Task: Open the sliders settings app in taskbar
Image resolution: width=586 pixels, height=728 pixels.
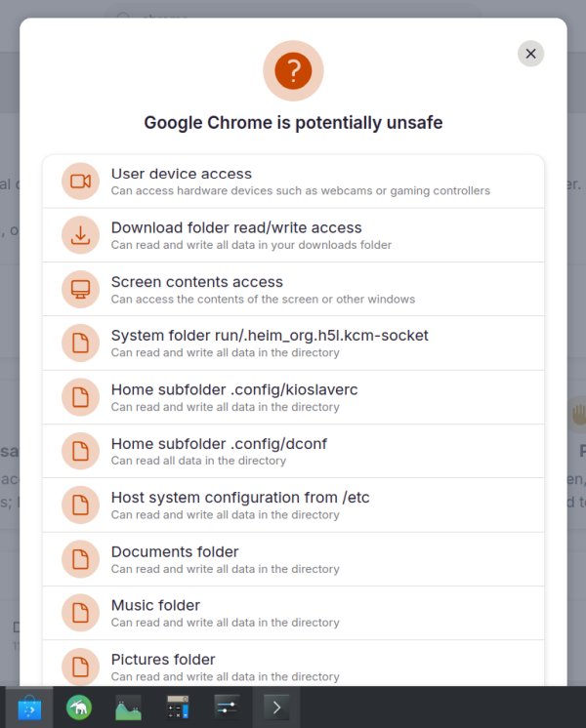Action: pyautogui.click(x=228, y=708)
